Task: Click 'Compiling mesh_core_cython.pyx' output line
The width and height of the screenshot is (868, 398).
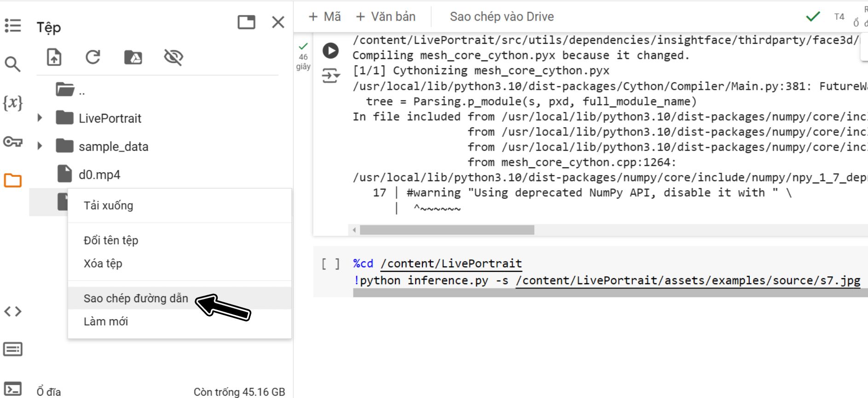Action: pyautogui.click(x=521, y=55)
